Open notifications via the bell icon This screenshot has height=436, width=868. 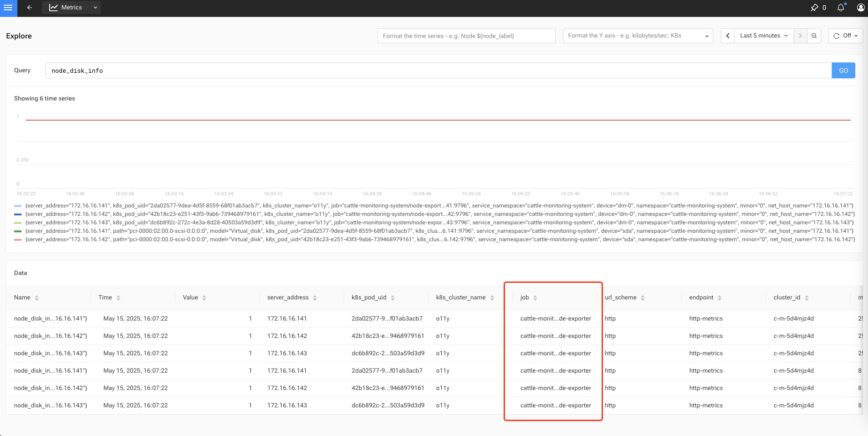(841, 8)
